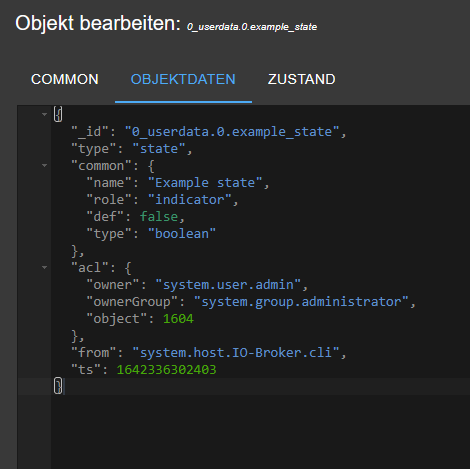Click the "Example state" name value

click(205, 183)
